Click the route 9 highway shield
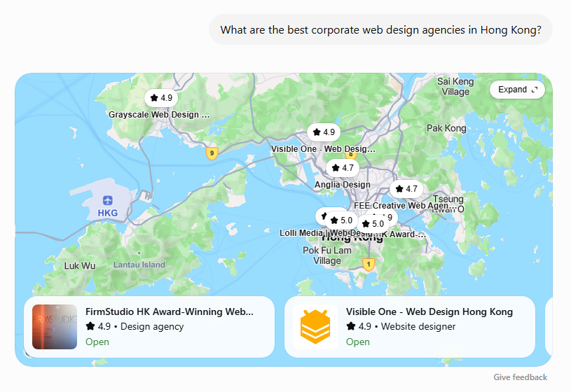 click(x=212, y=153)
